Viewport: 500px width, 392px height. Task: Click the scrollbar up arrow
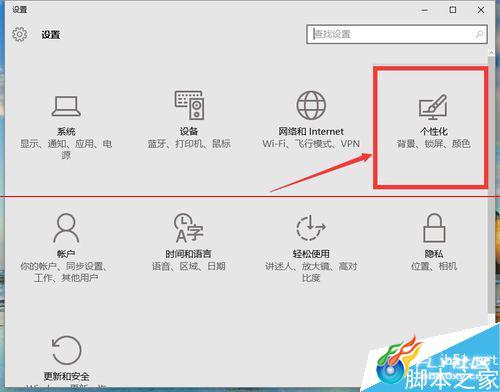click(x=491, y=53)
